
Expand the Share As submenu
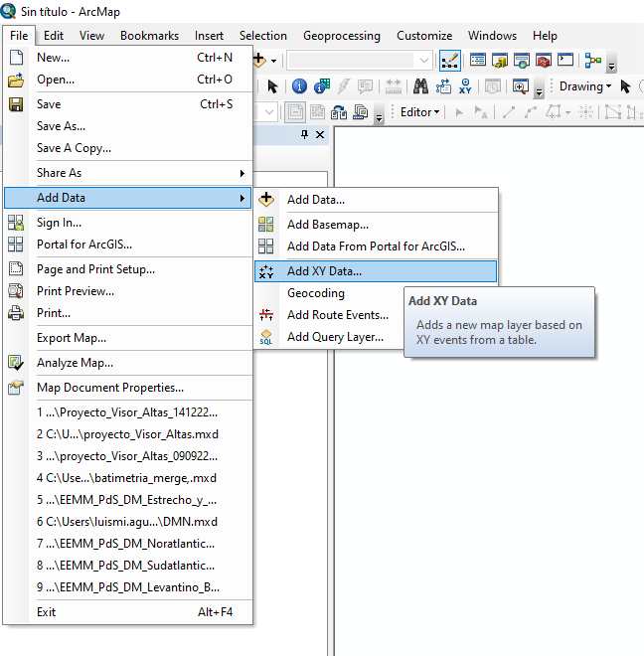point(127,173)
